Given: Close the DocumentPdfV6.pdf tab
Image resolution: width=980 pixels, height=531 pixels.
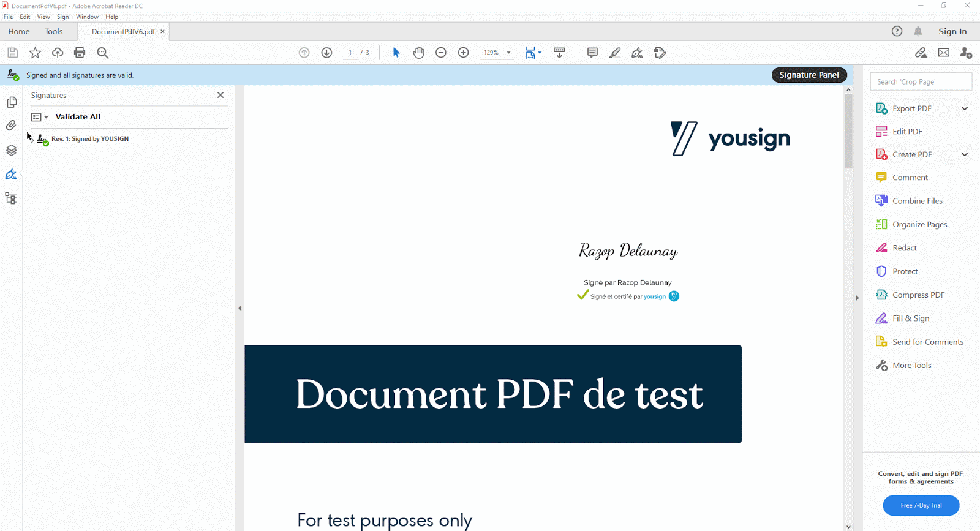Looking at the screenshot, I should pos(162,31).
